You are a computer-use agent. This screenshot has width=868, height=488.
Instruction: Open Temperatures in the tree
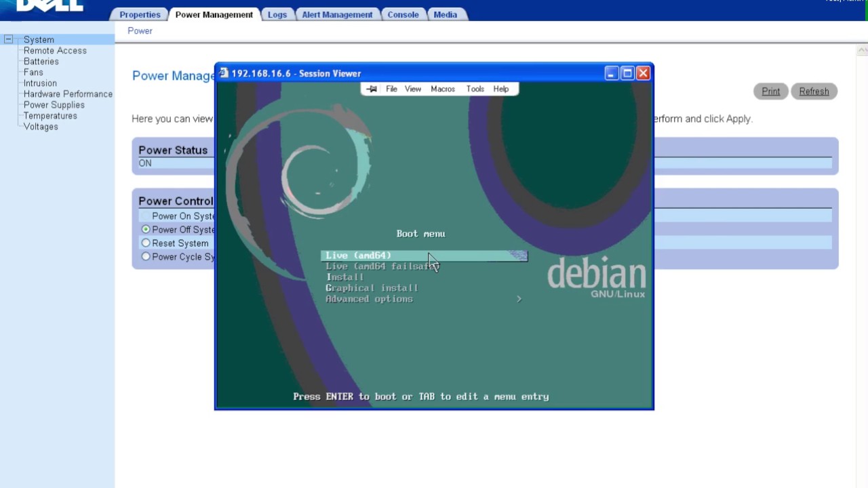[x=50, y=116]
